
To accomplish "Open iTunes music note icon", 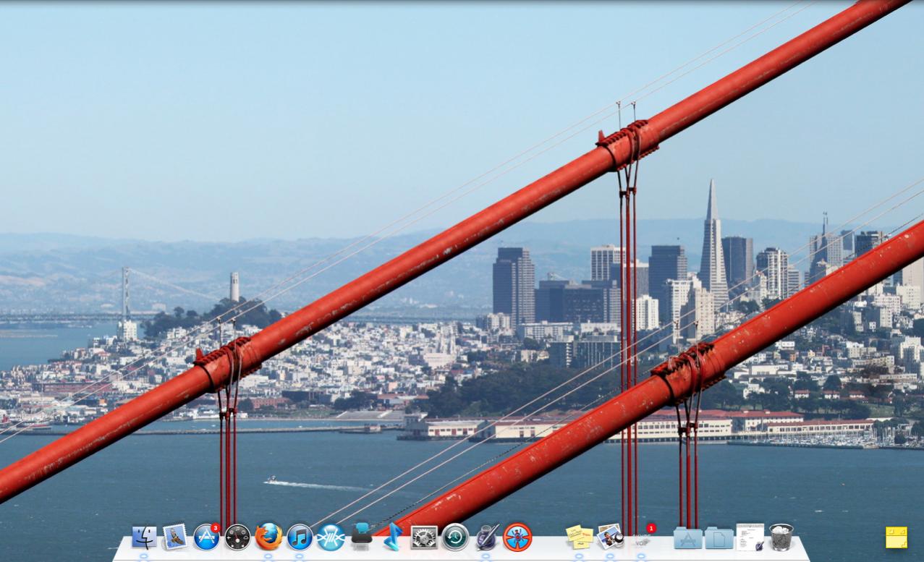I will (x=300, y=537).
